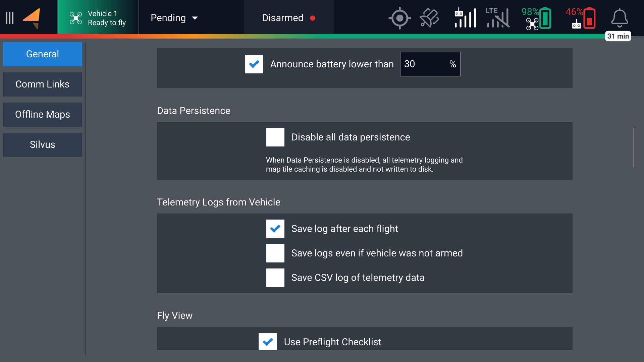This screenshot has width=644, height=362.
Task: Click the battery percentage input field
Action: [x=424, y=64]
